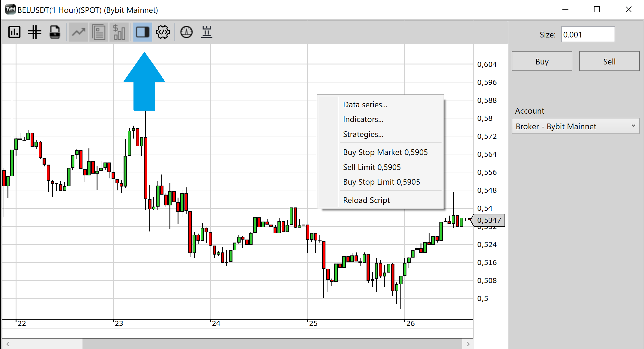The width and height of the screenshot is (644, 349).
Task: Click the current price marker 0,5347
Action: (x=489, y=220)
